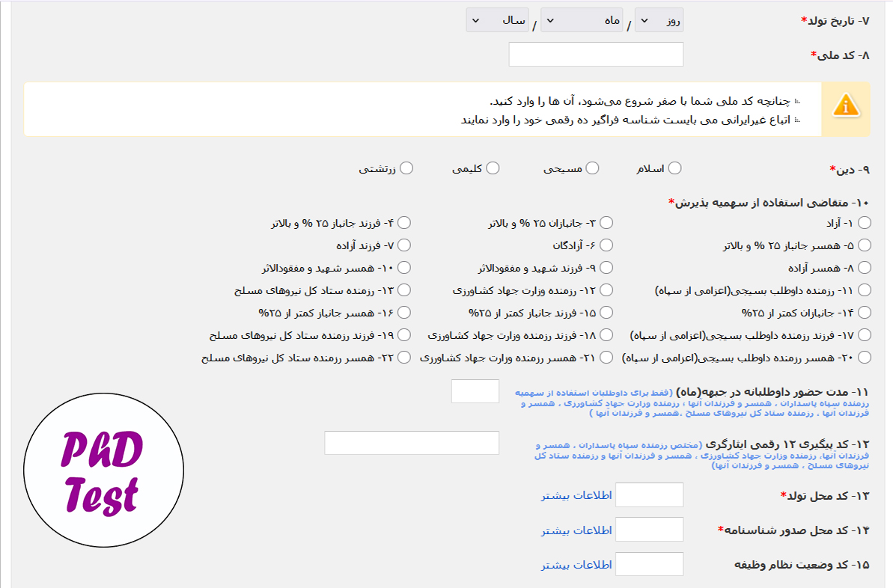Select مسیحی religion radio button
893x588 pixels.
[x=592, y=168]
